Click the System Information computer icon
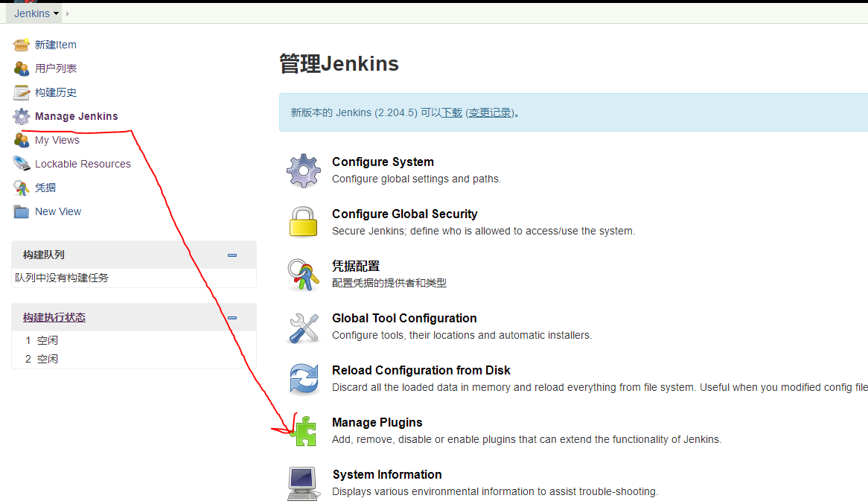This screenshot has height=504, width=868. point(304,483)
